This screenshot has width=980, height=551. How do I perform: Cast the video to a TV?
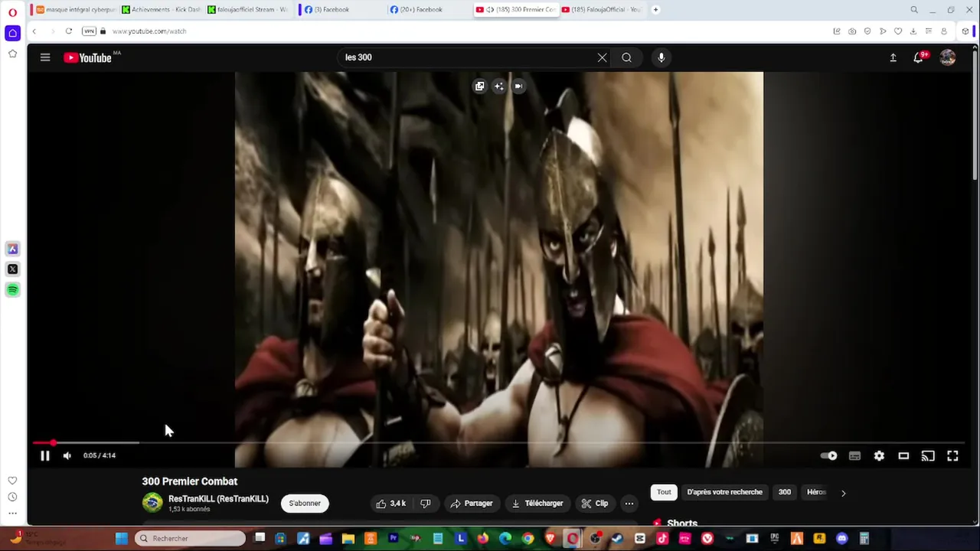(928, 455)
